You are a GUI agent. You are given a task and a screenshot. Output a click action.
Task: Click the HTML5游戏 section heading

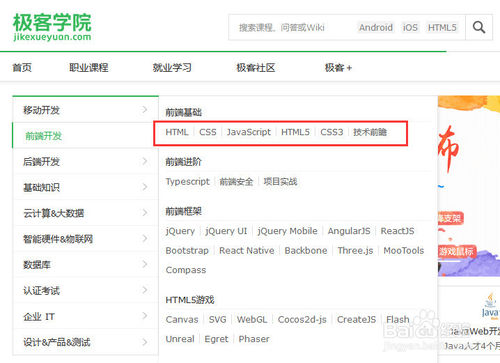click(x=190, y=300)
